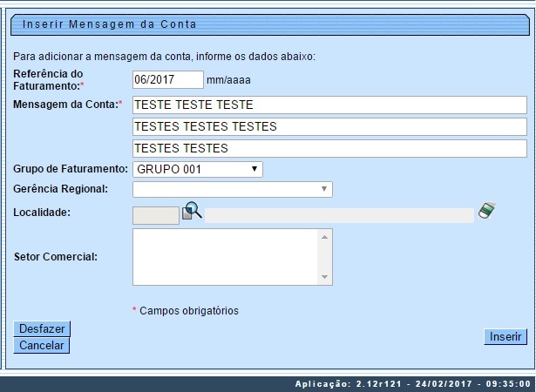536x392 pixels.
Task: Click the Localidade code input box
Action: coord(156,214)
